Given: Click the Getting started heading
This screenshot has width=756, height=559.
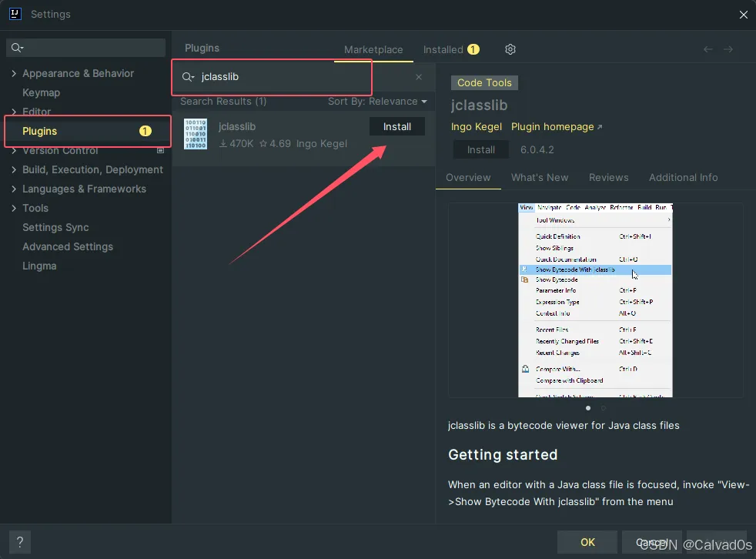Looking at the screenshot, I should [503, 455].
